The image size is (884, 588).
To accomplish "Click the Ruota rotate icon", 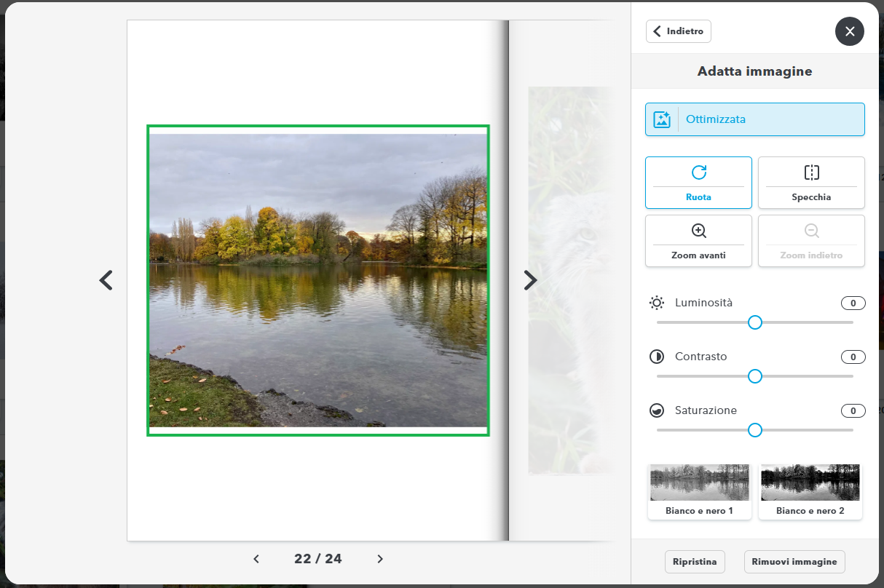I will click(698, 172).
